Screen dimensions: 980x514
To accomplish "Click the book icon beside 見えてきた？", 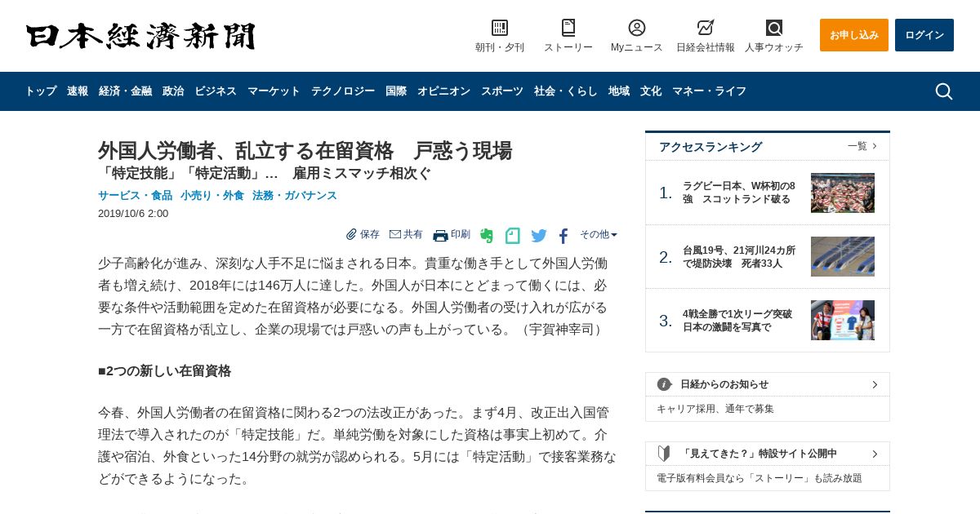I will [x=664, y=454].
